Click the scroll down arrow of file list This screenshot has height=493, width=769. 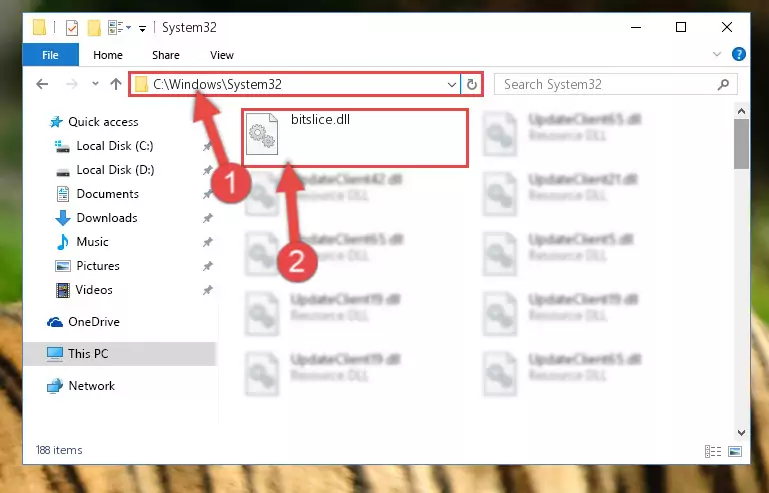pyautogui.click(x=741, y=433)
